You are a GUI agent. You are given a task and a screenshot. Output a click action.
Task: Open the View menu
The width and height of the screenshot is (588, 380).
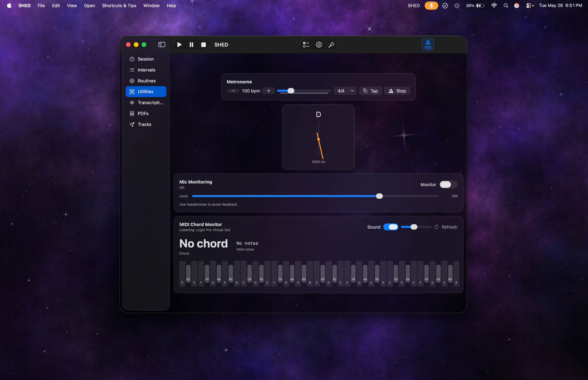tap(72, 5)
